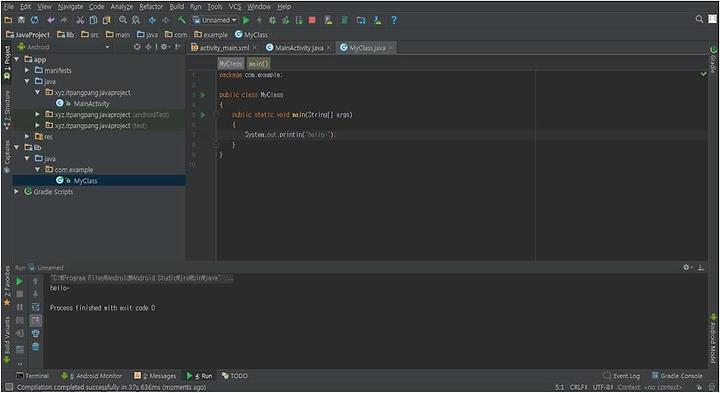Image resolution: width=720 pixels, height=393 pixels.
Task: Collapse the java folder under app
Action: click(27, 81)
